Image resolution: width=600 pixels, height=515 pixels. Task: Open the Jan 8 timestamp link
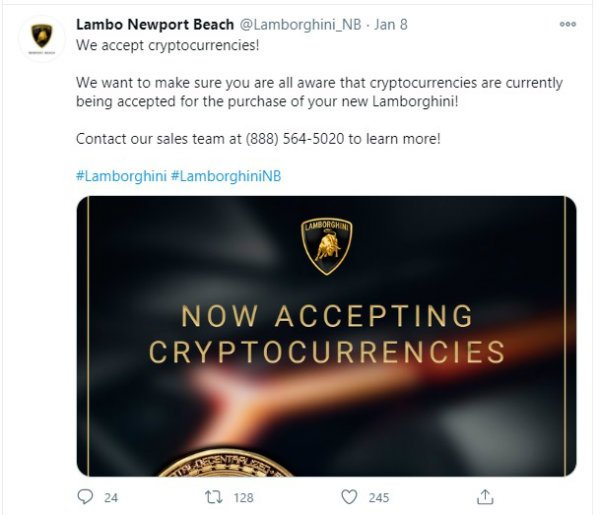click(x=391, y=24)
